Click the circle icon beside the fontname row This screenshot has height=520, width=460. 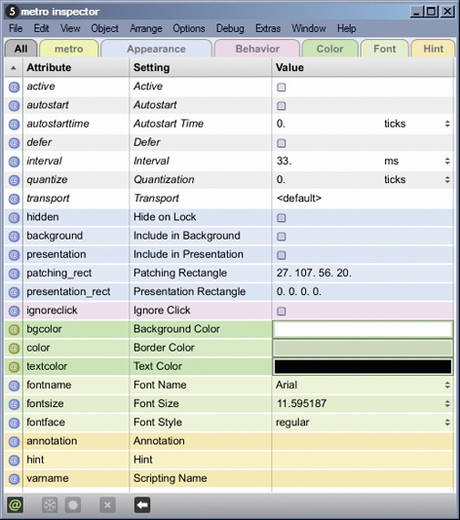14,386
